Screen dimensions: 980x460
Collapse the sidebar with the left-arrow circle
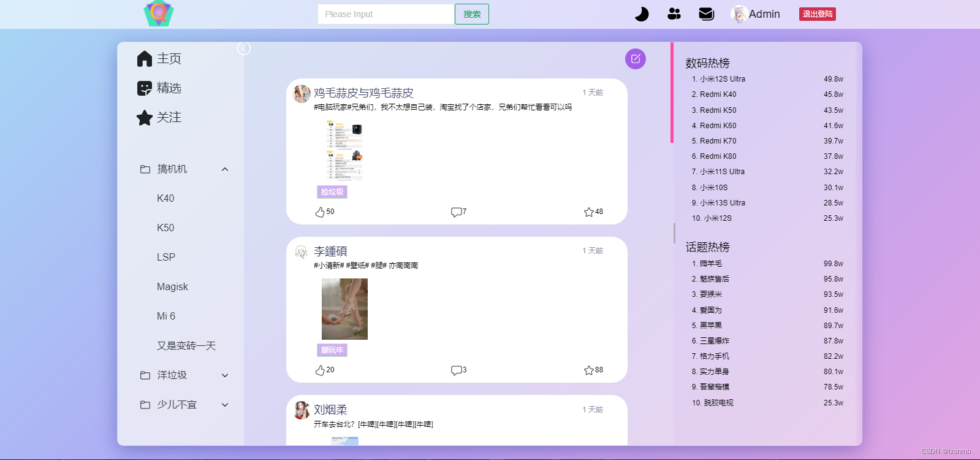pos(244,48)
